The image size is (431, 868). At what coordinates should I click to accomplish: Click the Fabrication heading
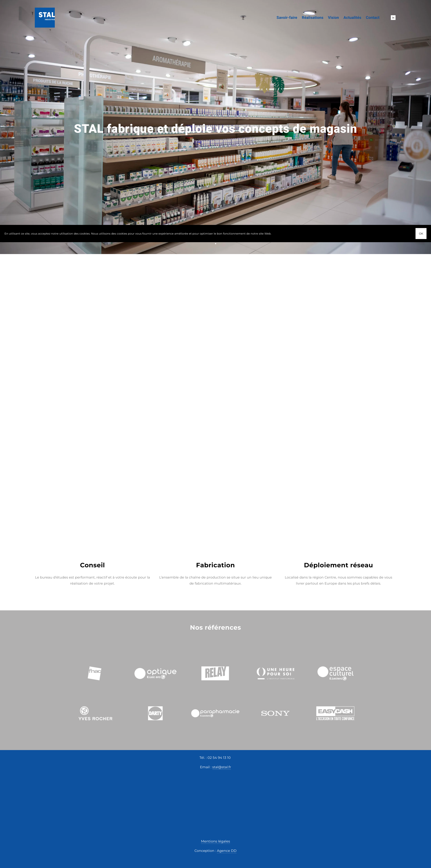pyautogui.click(x=215, y=565)
